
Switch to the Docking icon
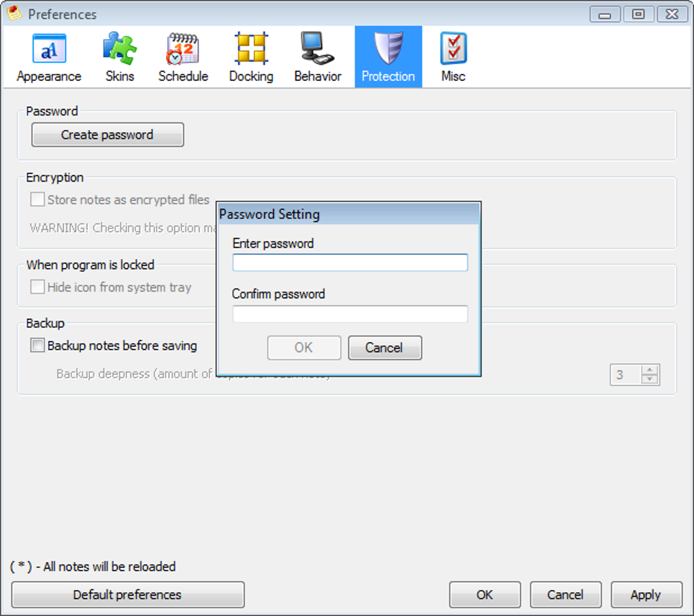click(x=251, y=48)
